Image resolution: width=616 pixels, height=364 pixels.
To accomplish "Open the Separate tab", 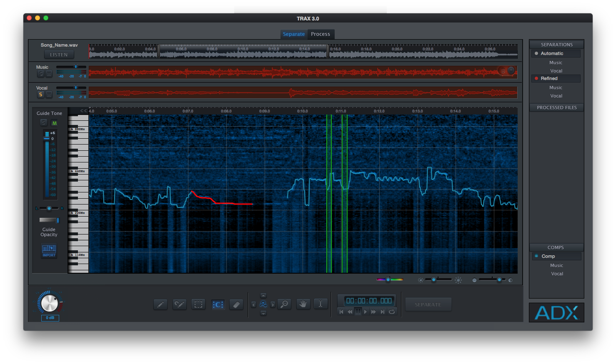I will pyautogui.click(x=294, y=34).
